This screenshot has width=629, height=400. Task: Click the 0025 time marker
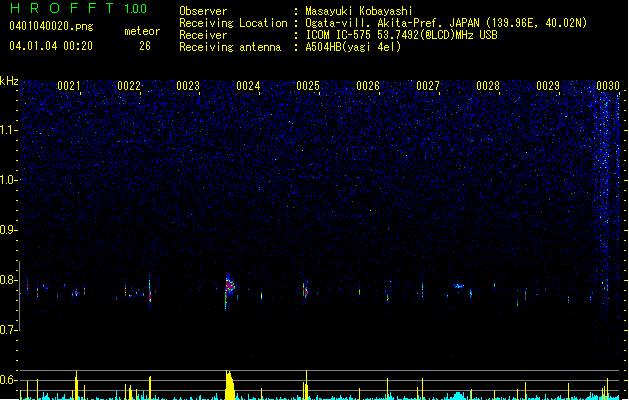tap(308, 86)
